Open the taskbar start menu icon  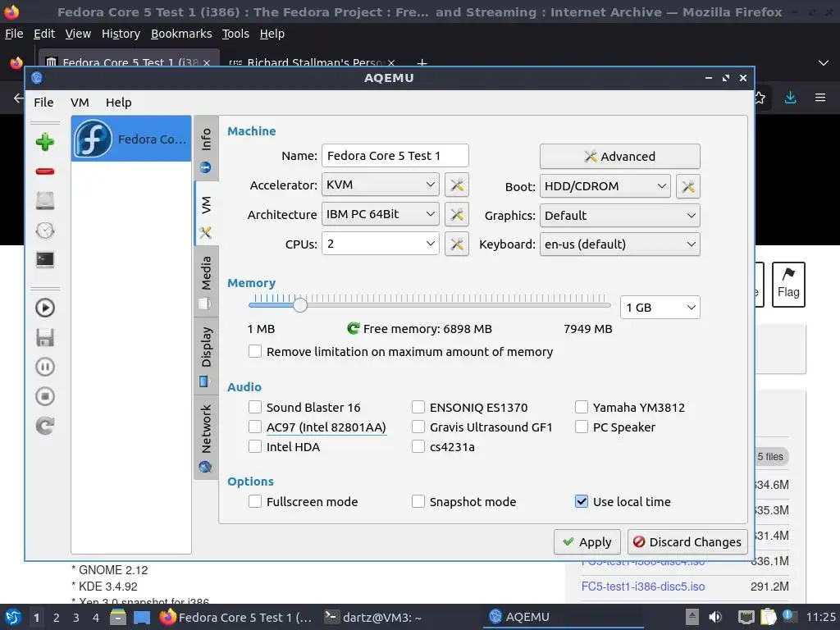pyautogui.click(x=12, y=617)
